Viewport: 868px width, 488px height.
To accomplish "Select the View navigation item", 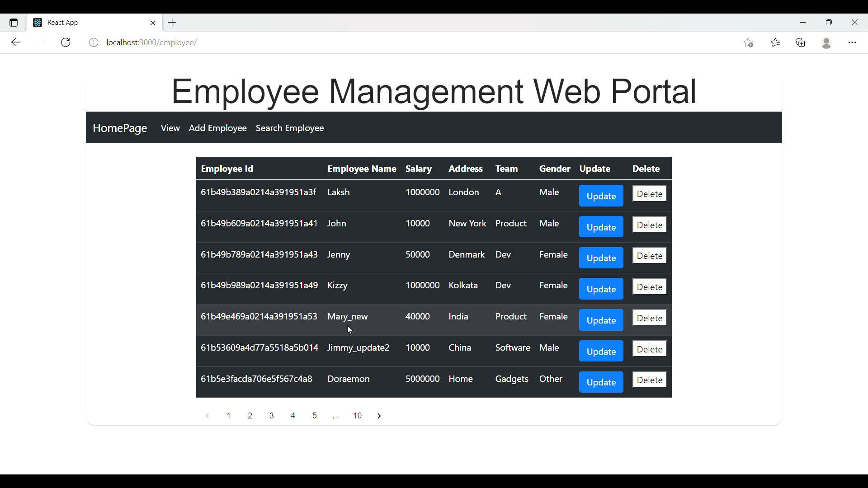I will click(x=170, y=128).
